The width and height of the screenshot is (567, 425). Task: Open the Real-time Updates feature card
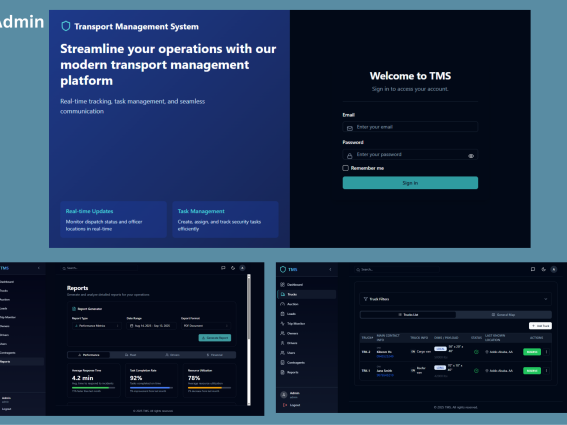(114, 220)
